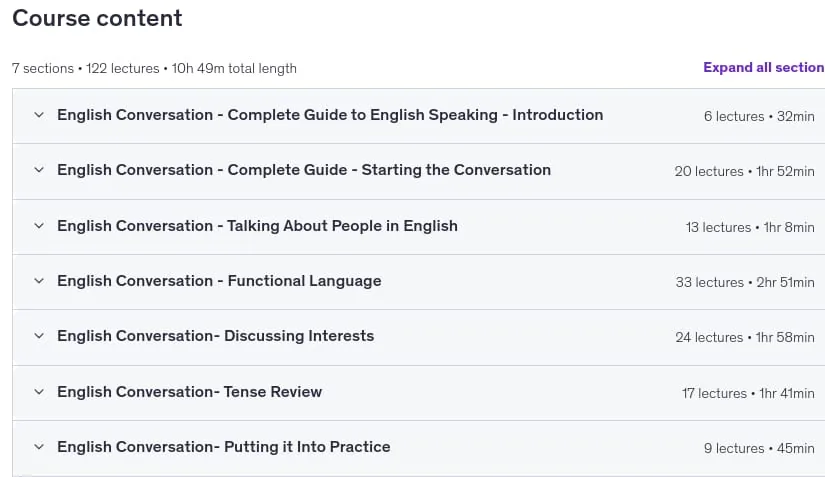Expand Putting it Into Practice chevron
The width and height of the screenshot is (825, 477).
point(39,446)
